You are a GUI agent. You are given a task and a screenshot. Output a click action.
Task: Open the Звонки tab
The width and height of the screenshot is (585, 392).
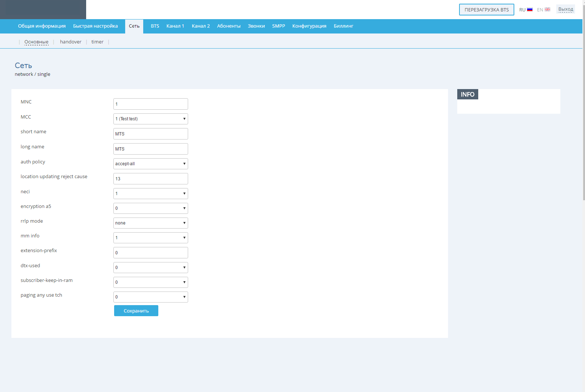tap(256, 26)
